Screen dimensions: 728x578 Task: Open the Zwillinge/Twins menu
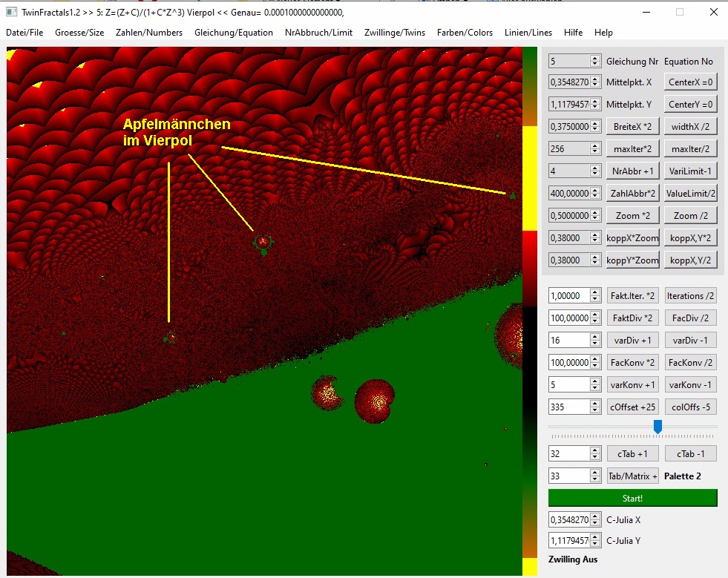[395, 33]
